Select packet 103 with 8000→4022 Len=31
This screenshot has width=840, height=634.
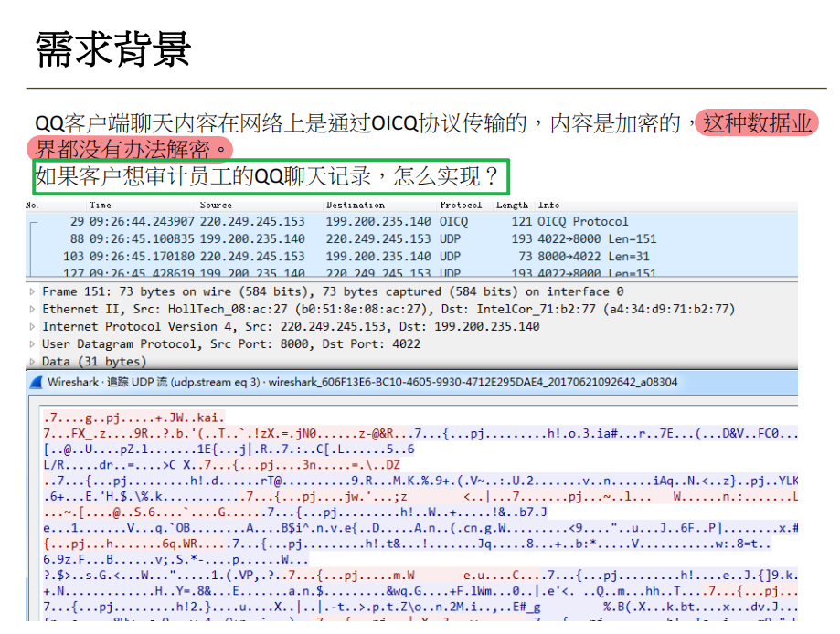point(411,257)
